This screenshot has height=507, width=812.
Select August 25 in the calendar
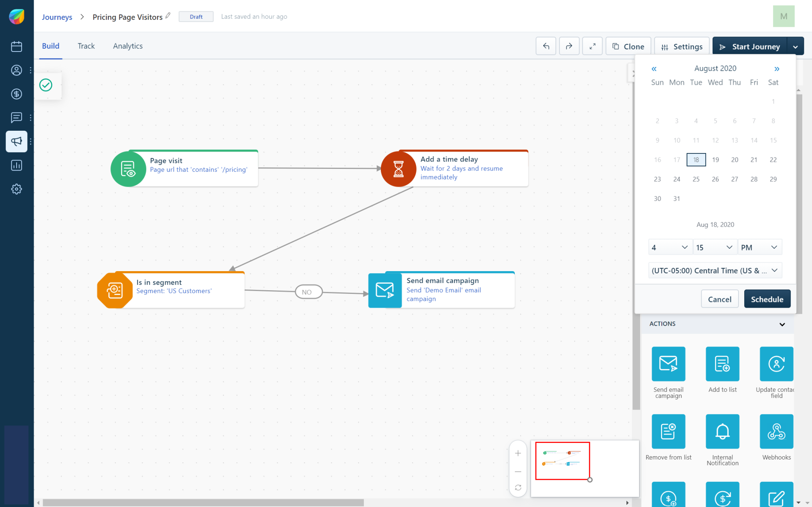pos(696,179)
